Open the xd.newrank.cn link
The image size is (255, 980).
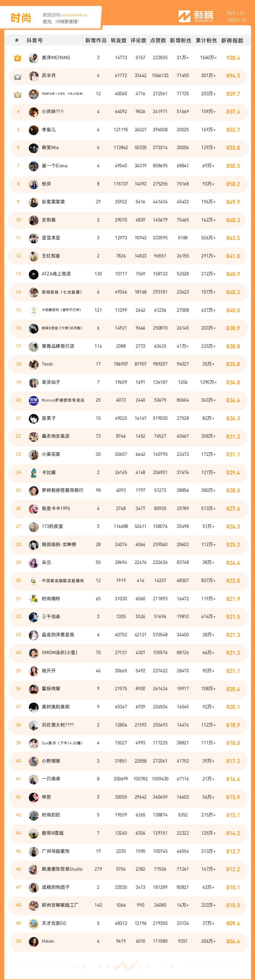point(74,15)
